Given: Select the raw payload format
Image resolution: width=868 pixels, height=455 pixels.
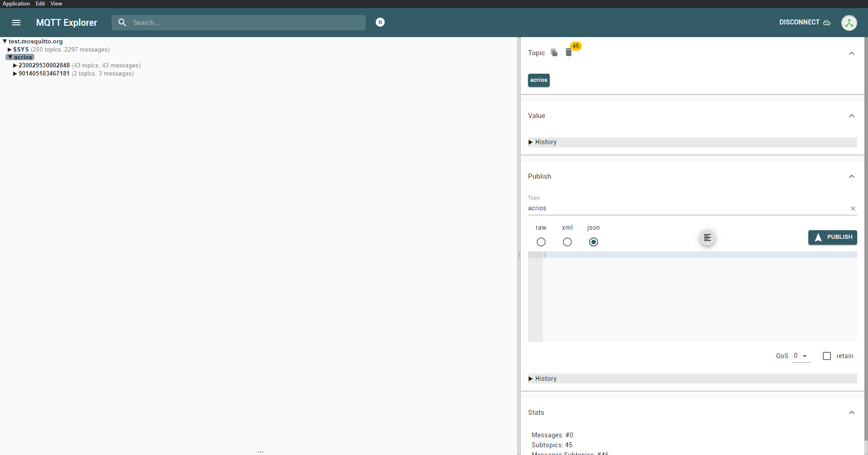Looking at the screenshot, I should coord(541,242).
